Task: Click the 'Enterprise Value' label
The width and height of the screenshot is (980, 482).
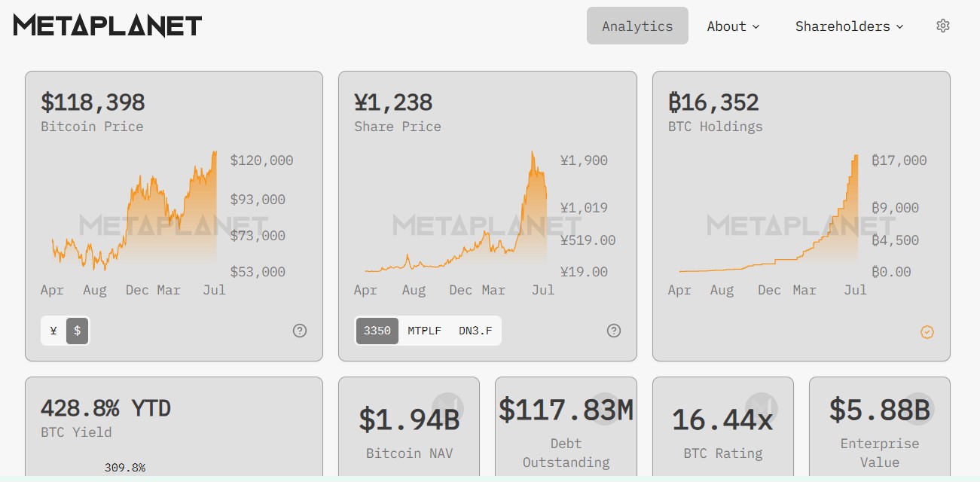Action: (x=880, y=453)
